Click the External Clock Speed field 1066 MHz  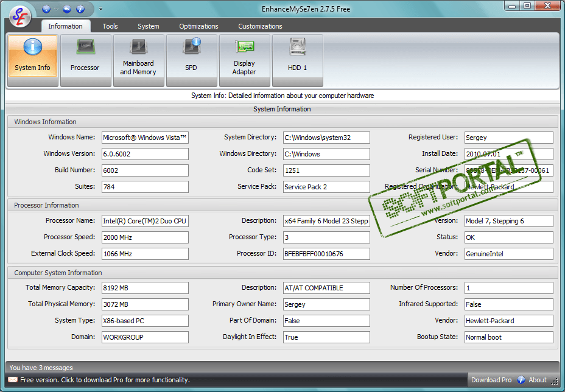(x=145, y=254)
